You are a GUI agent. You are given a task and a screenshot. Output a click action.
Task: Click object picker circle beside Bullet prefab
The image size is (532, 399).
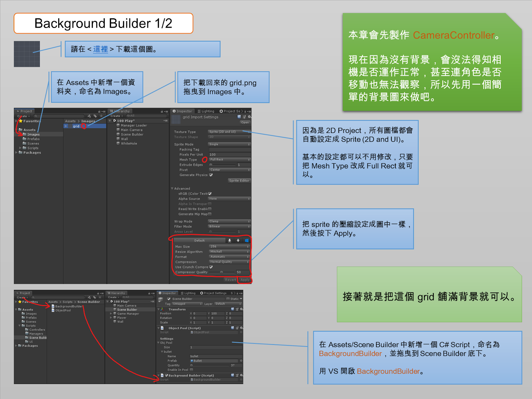[241, 361]
